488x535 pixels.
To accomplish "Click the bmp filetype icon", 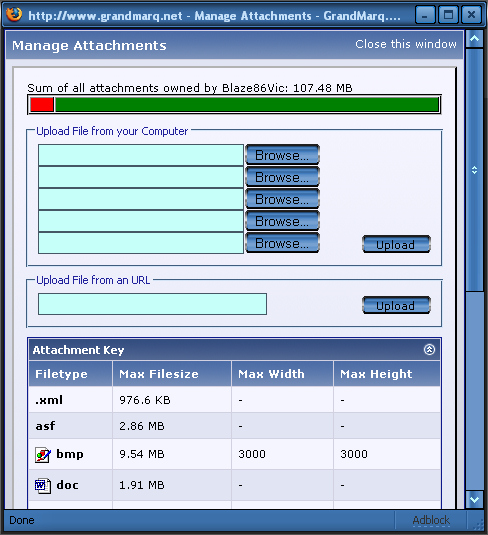I will coord(43,455).
